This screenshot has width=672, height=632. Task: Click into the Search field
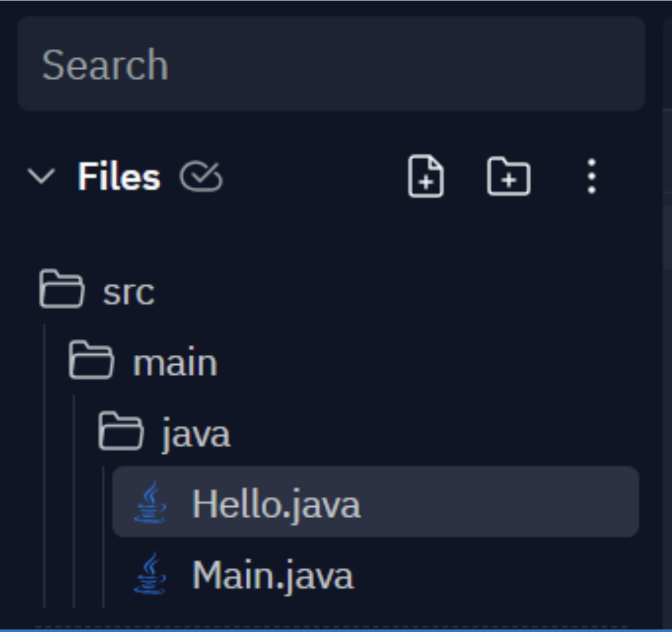[332, 65]
